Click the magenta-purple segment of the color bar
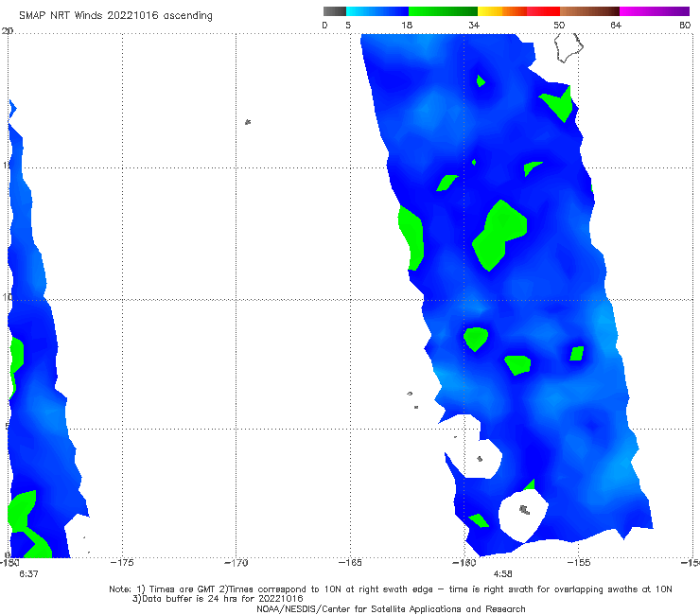The image size is (700, 615). coord(655,11)
